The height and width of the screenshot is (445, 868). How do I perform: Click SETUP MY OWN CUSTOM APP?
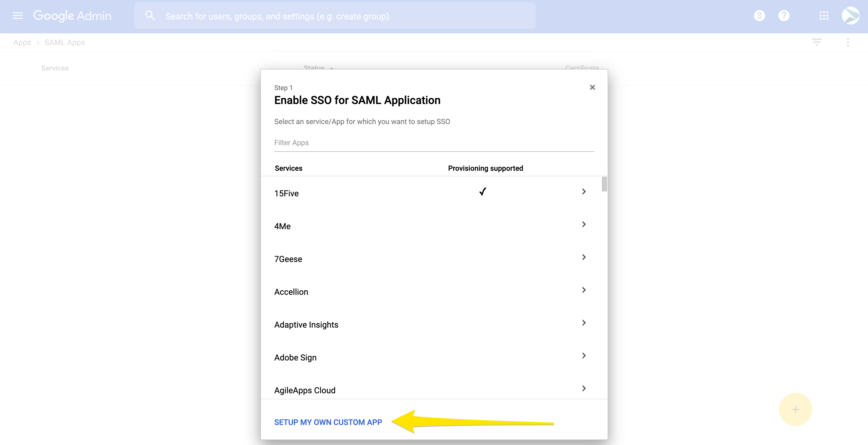click(x=328, y=422)
